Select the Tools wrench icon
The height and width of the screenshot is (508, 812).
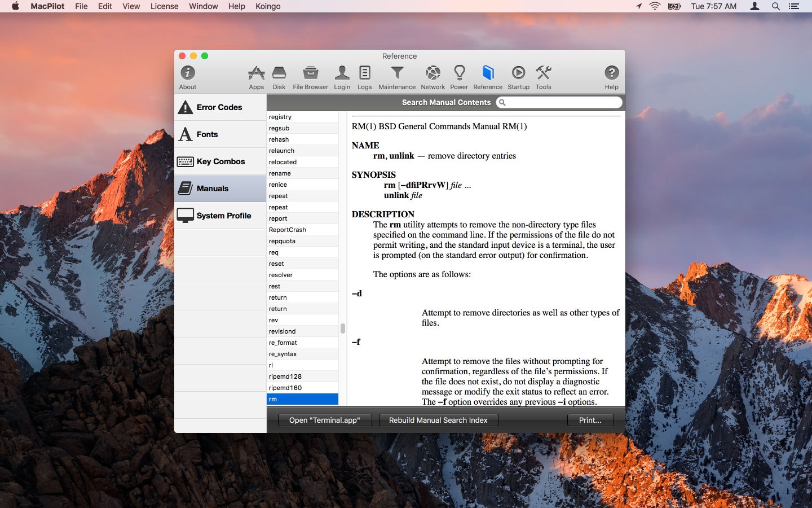pos(543,76)
